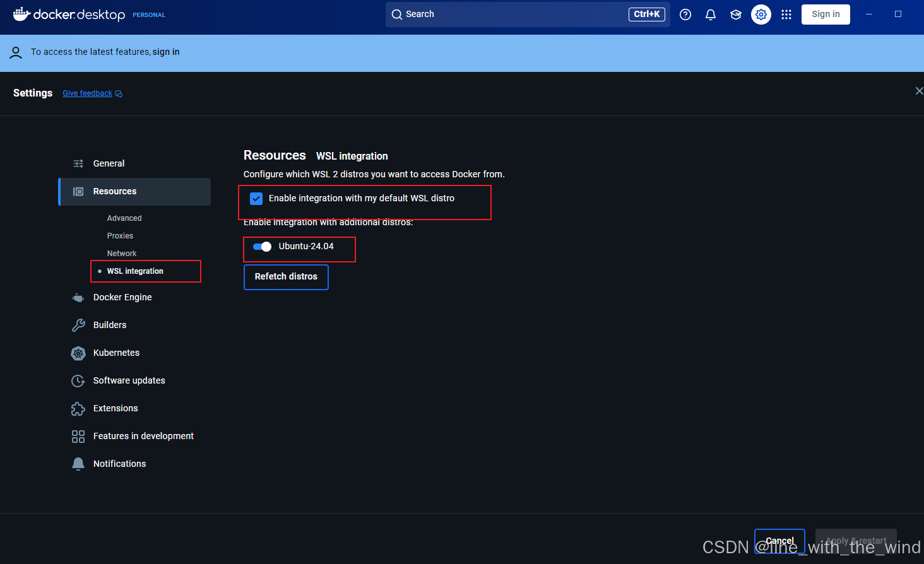Image resolution: width=924 pixels, height=564 pixels.
Task: Click the feedback icon beside Give feedback
Action: [119, 94]
